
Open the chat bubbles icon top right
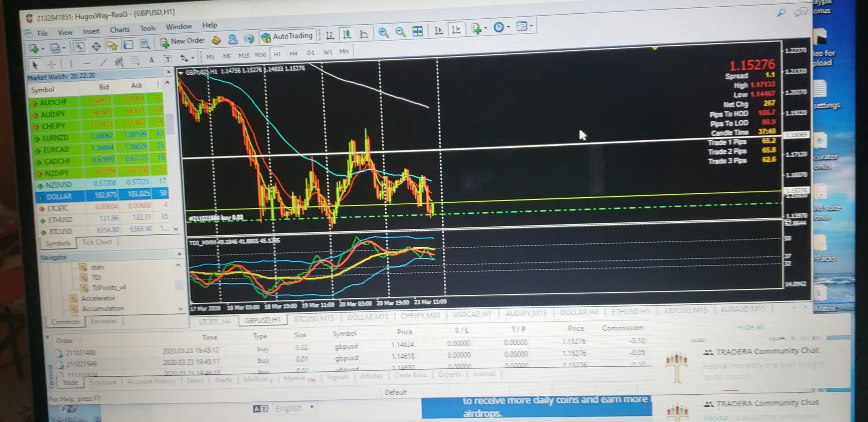point(800,12)
